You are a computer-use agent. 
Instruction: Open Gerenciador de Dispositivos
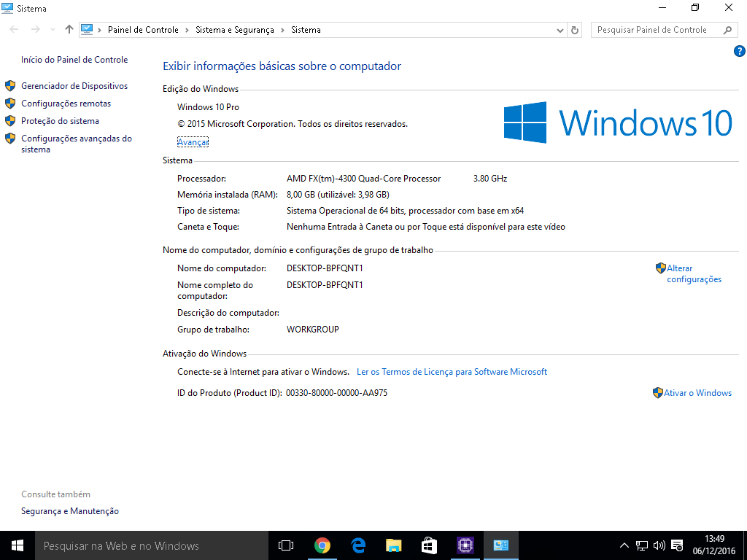click(x=74, y=86)
